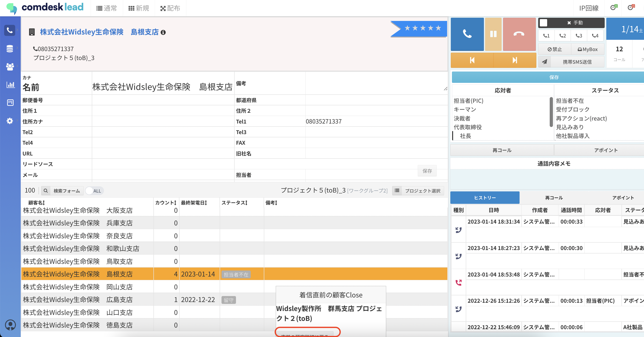Switch to the 再コール history tab
The width and height of the screenshot is (644, 337).
[554, 198]
